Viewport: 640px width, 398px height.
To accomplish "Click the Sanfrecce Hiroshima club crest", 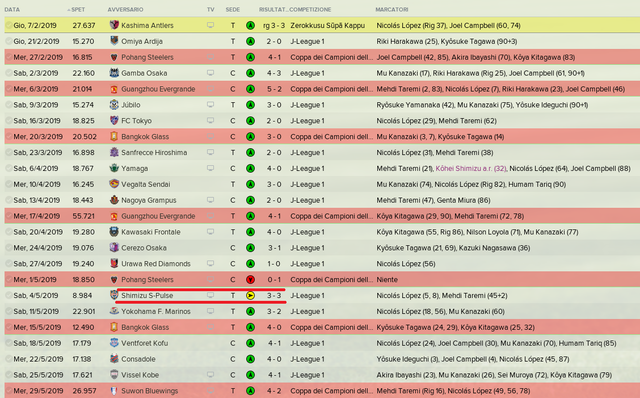I will [x=114, y=153].
